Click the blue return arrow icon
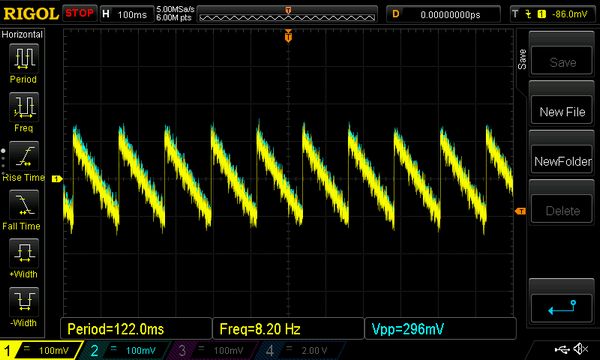Screen dimensions: 600x360 click(562, 308)
